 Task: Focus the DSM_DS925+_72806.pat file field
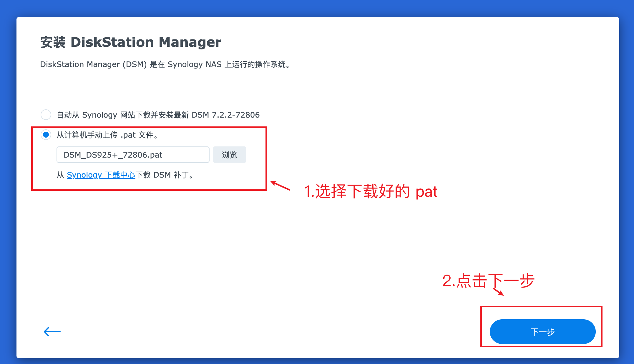(133, 155)
